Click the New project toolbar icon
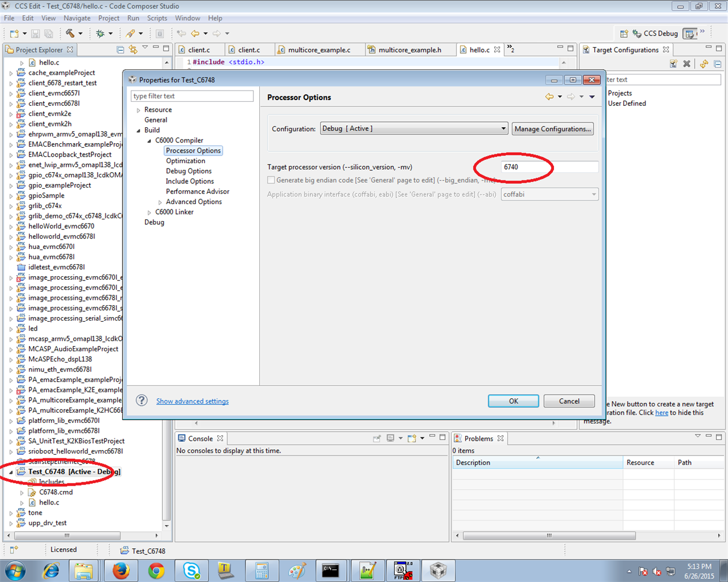The height and width of the screenshot is (582, 728). [14, 34]
